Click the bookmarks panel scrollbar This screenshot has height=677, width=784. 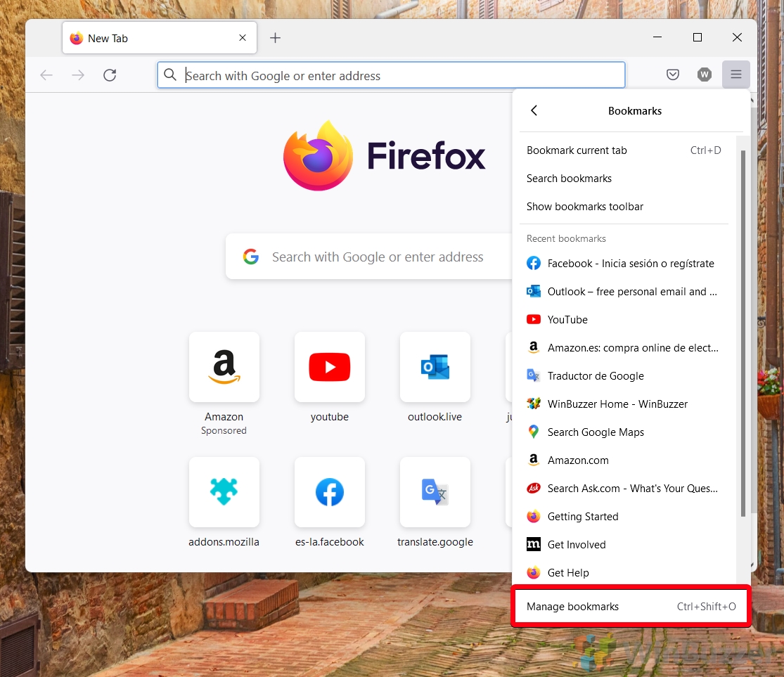[x=743, y=333]
